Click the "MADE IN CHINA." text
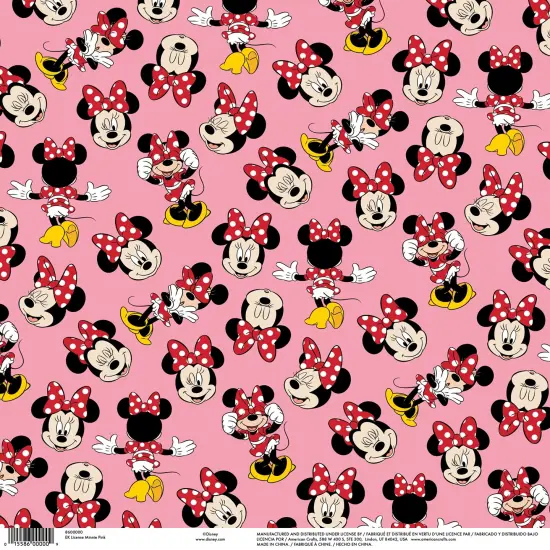Image resolution: width=550 pixels, height=550 pixels. coord(273,544)
